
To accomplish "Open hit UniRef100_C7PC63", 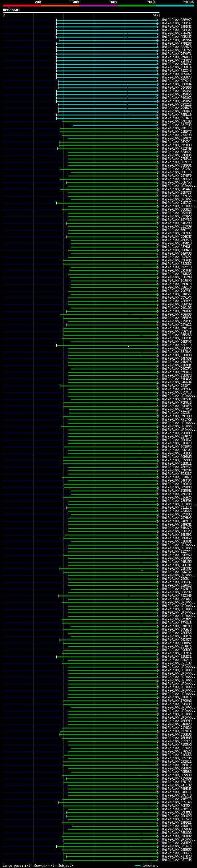I will click(177, 179).
